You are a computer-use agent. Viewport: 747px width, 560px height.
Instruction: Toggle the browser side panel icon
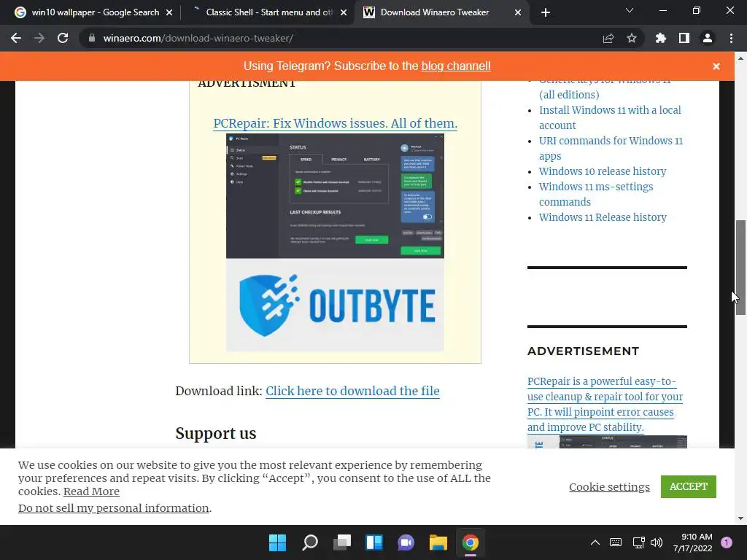[x=684, y=38]
